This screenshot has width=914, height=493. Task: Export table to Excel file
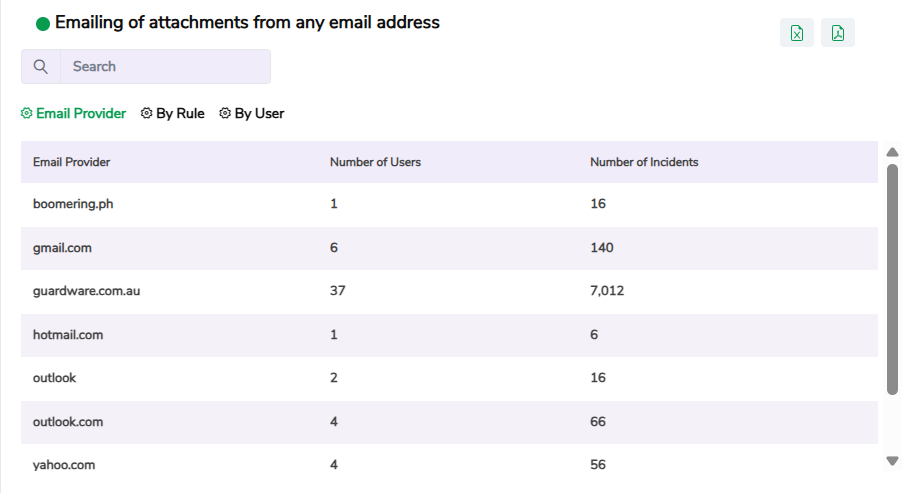click(797, 33)
